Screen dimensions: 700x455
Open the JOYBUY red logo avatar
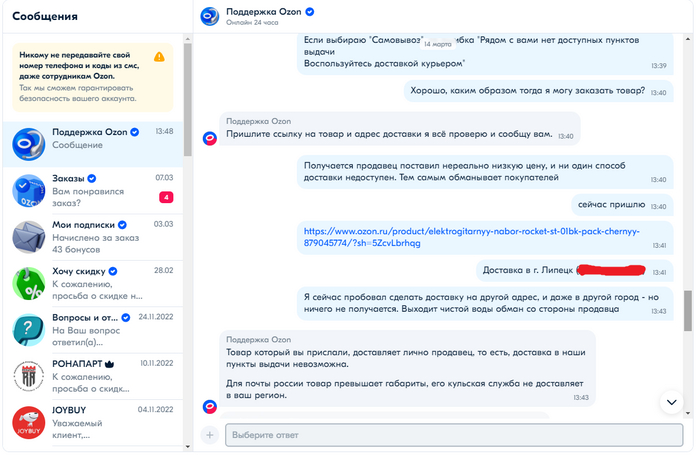29,423
